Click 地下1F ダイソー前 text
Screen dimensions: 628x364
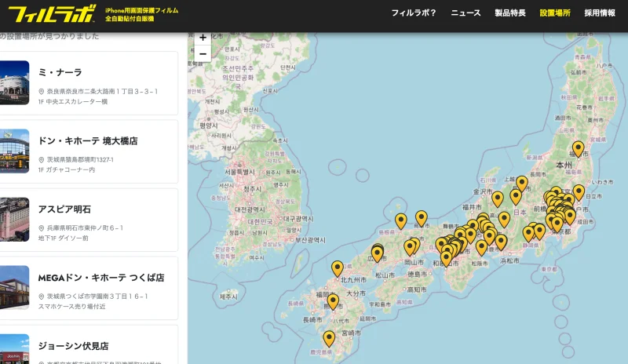64,238
